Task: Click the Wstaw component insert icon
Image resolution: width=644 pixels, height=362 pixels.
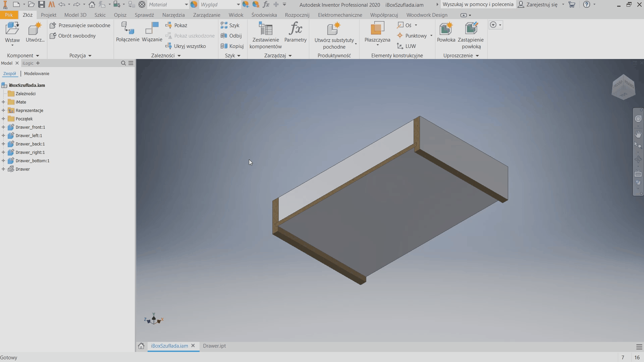Action: point(12,29)
